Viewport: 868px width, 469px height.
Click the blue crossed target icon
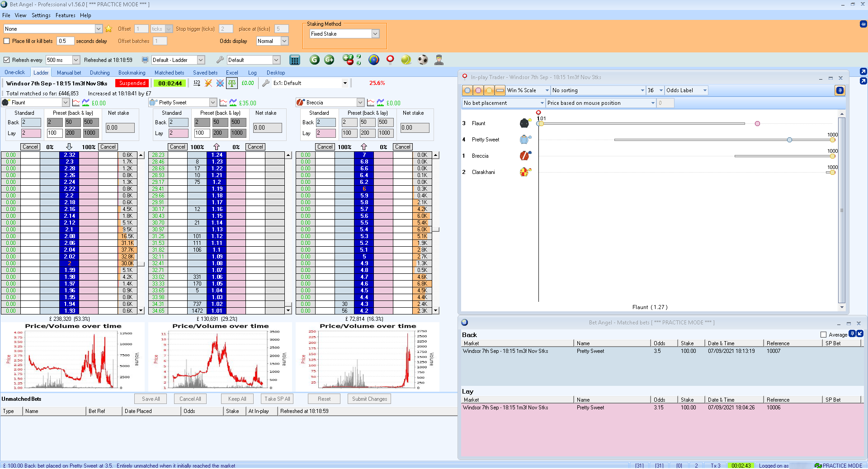[220, 83]
